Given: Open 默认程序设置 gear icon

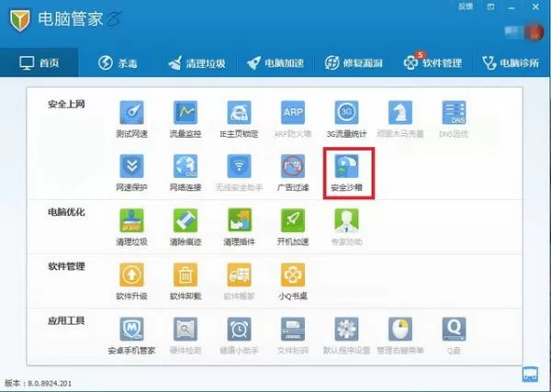Looking at the screenshot, I should pyautogui.click(x=346, y=330).
